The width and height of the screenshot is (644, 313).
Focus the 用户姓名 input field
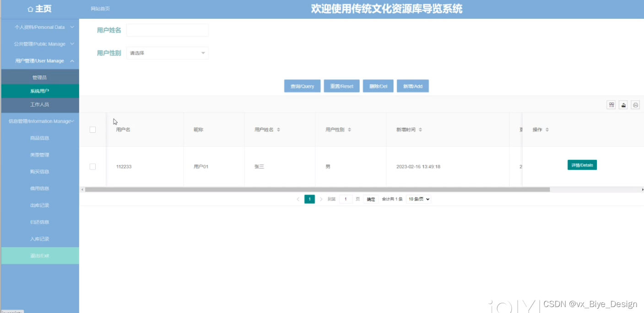point(167,30)
